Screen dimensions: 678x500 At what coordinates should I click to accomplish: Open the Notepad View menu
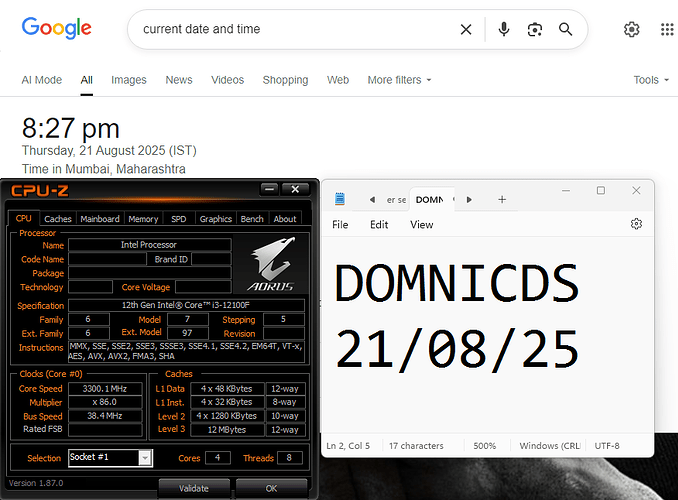[x=422, y=224]
